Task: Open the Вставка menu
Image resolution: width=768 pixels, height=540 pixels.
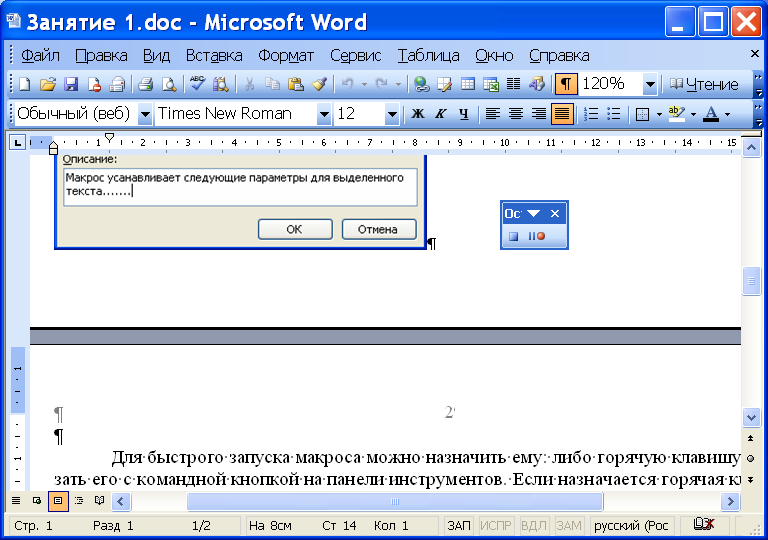Action: point(214,56)
